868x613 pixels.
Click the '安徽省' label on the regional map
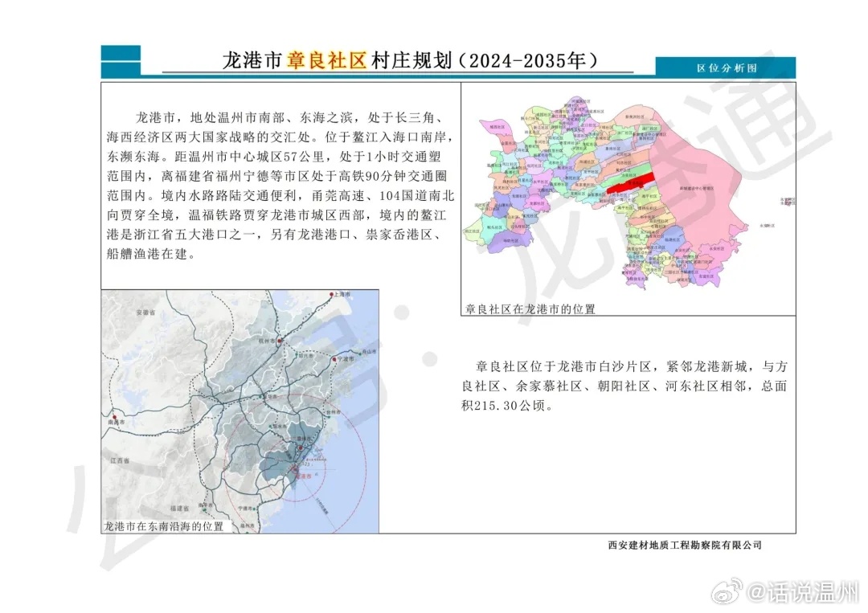tap(146, 313)
